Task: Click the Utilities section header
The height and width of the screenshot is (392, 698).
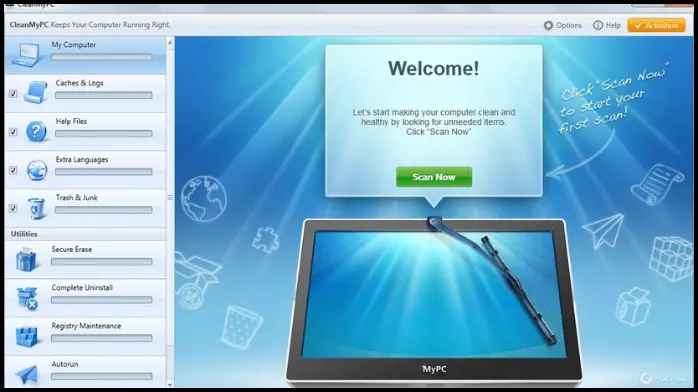Action: click(x=24, y=234)
